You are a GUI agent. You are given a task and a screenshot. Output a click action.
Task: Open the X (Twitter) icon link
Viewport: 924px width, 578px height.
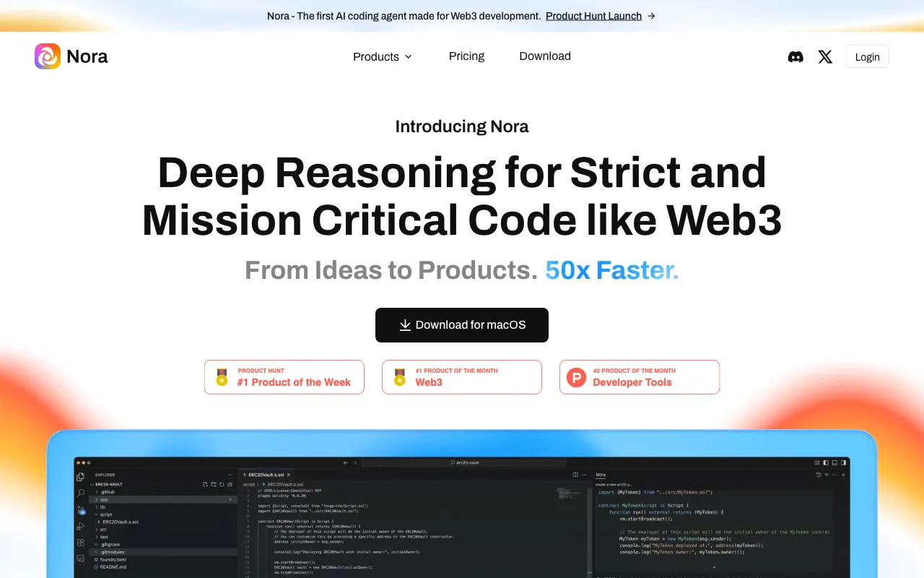pyautogui.click(x=825, y=56)
